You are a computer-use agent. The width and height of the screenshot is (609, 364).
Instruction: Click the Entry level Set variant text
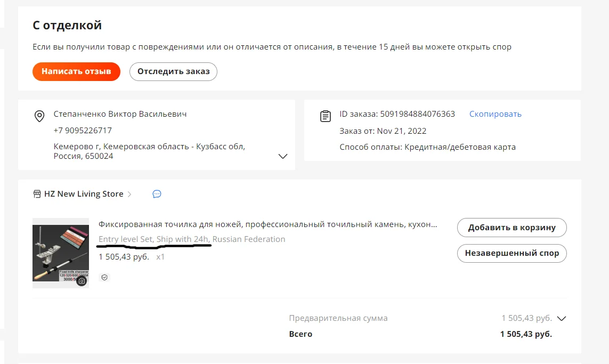[x=126, y=239]
